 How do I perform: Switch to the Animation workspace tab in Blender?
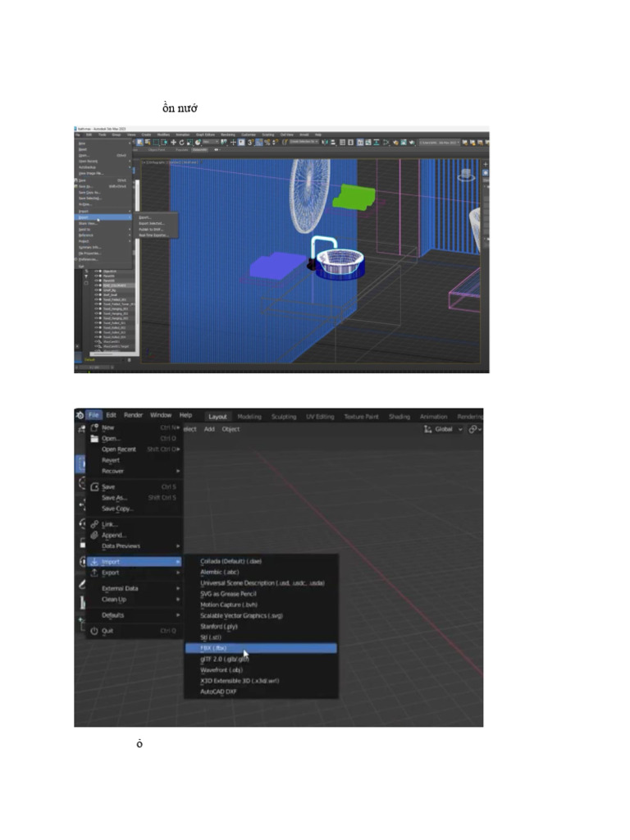433,417
